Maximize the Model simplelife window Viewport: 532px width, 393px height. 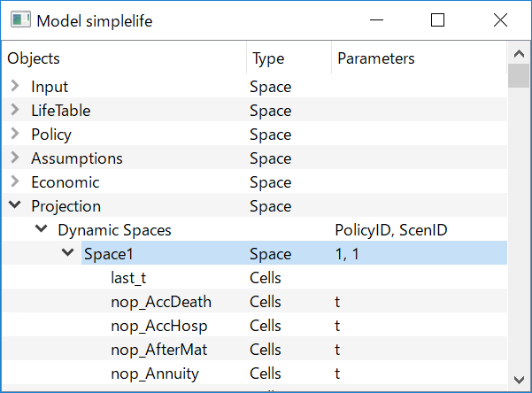pyautogui.click(x=437, y=20)
